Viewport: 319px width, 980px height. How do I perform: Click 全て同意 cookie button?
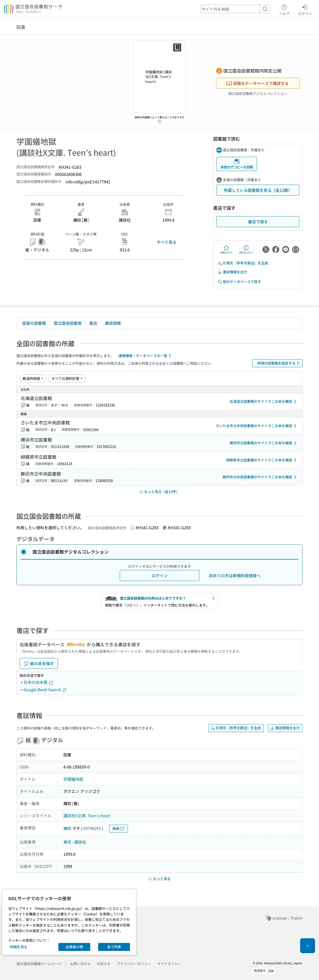(x=114, y=947)
